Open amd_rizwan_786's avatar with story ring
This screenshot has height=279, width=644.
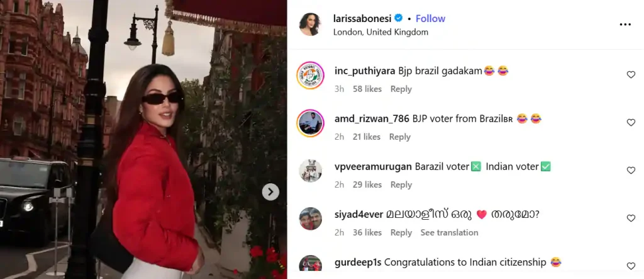point(310,123)
